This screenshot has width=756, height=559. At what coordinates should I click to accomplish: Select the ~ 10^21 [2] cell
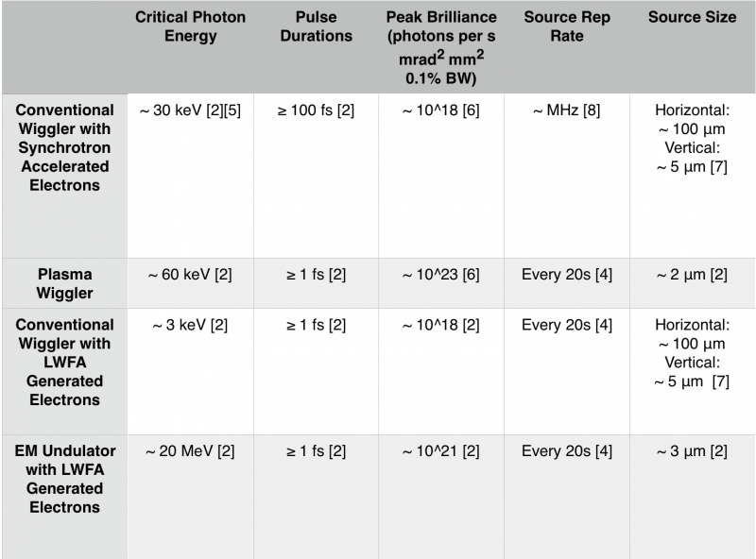(442, 451)
